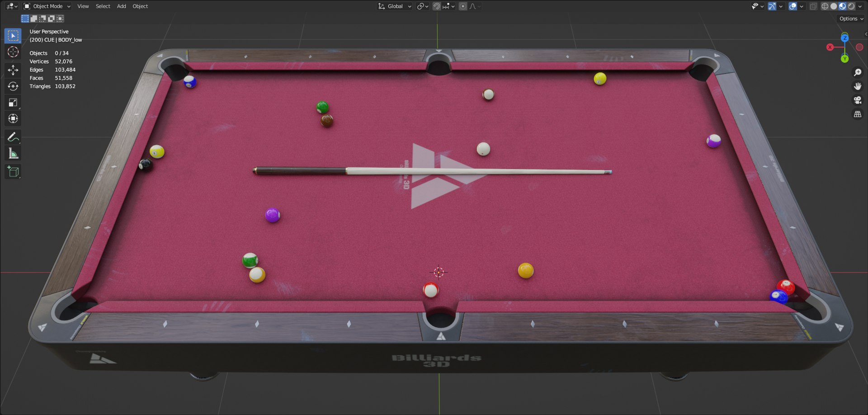Switch to Rendered viewport shading
The height and width of the screenshot is (415, 868).
click(851, 6)
